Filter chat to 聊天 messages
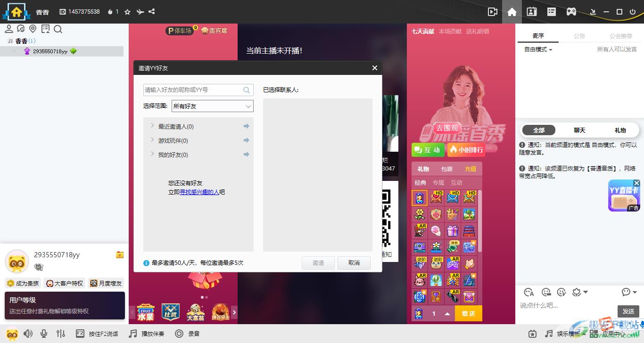 579,131
